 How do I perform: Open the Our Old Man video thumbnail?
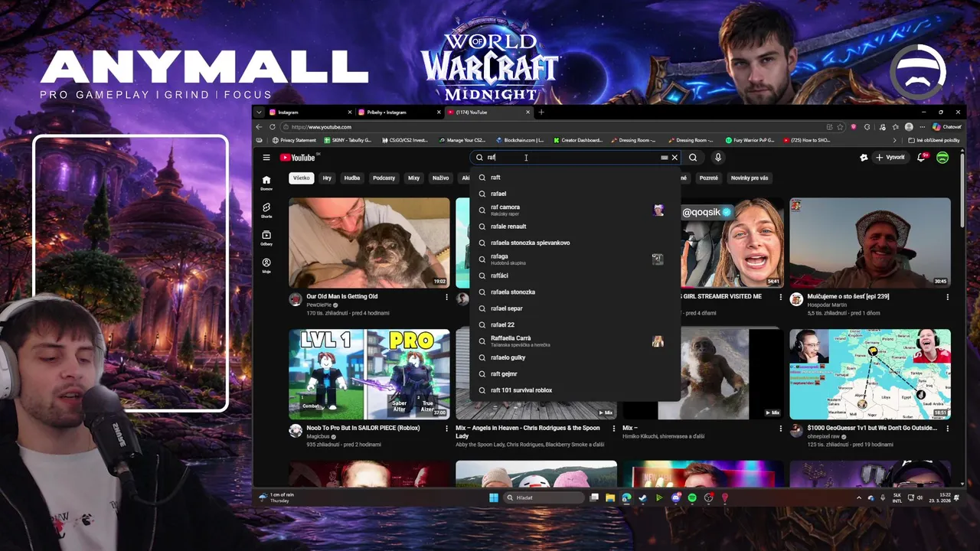coord(369,243)
